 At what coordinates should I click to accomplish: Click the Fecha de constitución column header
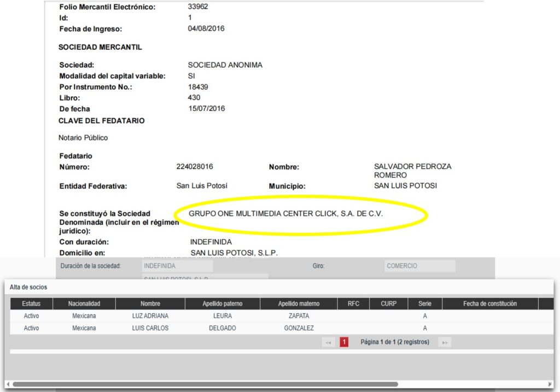click(x=489, y=303)
